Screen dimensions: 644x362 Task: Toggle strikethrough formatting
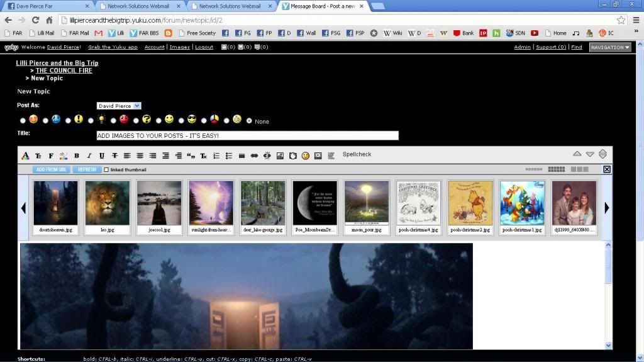(114, 156)
